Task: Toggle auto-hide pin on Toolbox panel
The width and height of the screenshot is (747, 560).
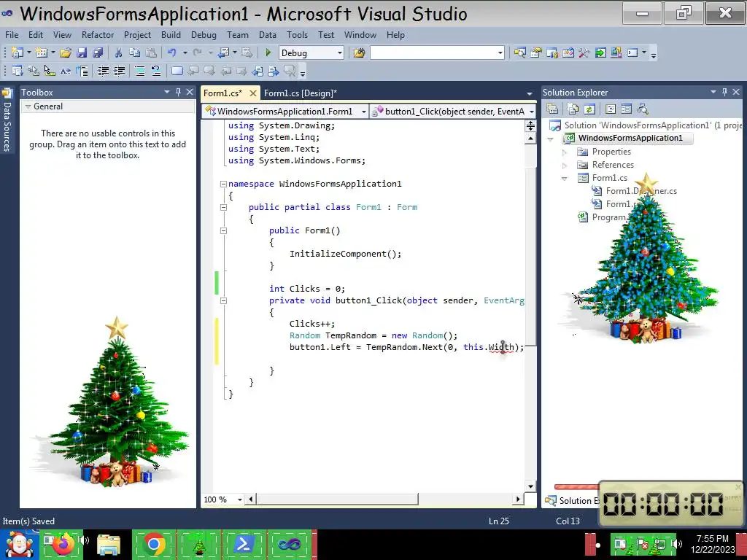Action: pyautogui.click(x=178, y=92)
